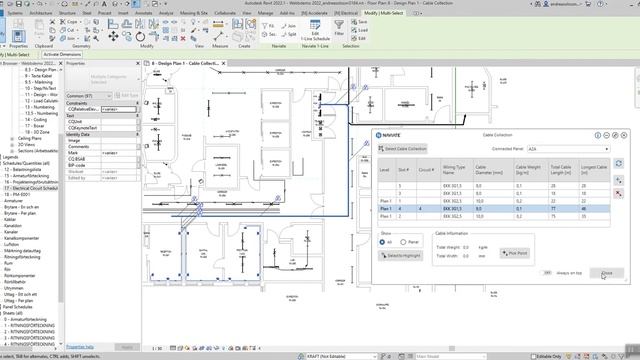This screenshot has height=360, width=640.
Task: Select 9 - Tona Kabel view in browser
Action: pos(38,76)
